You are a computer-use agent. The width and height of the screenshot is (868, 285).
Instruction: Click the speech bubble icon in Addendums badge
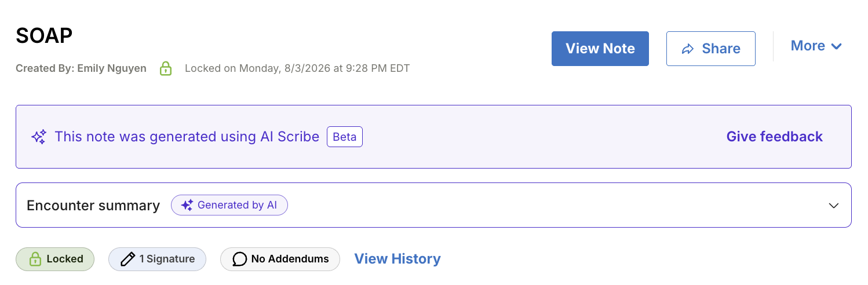(240, 259)
